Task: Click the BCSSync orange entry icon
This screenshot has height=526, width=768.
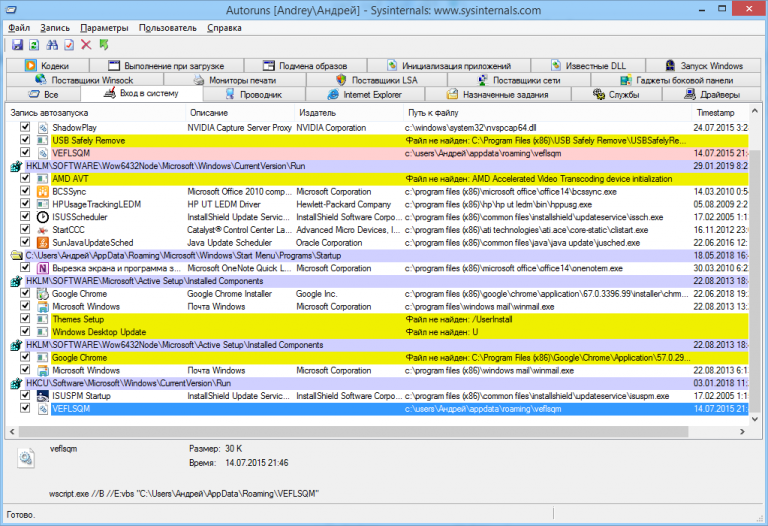Action: [42, 190]
